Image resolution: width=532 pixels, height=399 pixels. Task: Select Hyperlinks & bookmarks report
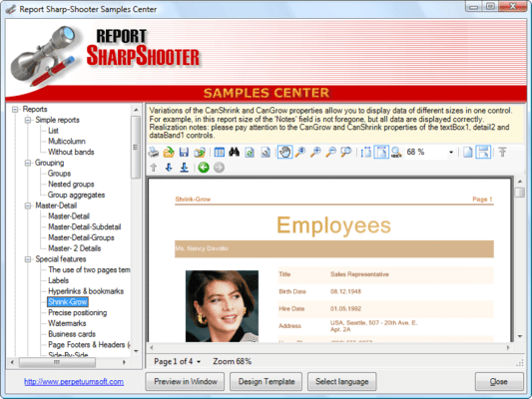86,291
